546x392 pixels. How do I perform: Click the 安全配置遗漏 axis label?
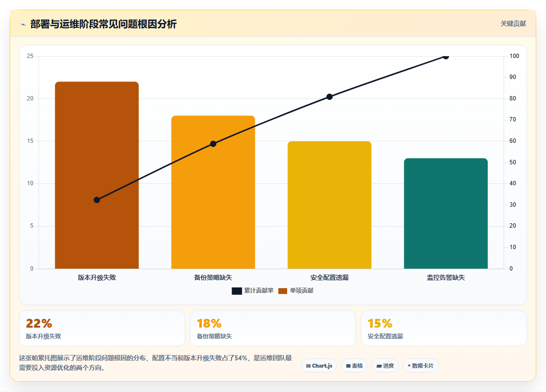tap(330, 277)
